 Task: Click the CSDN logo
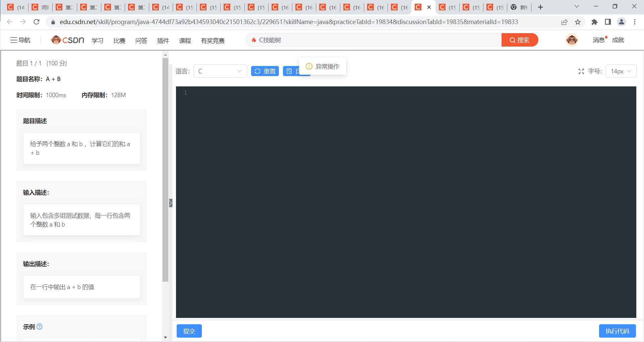[x=67, y=40]
